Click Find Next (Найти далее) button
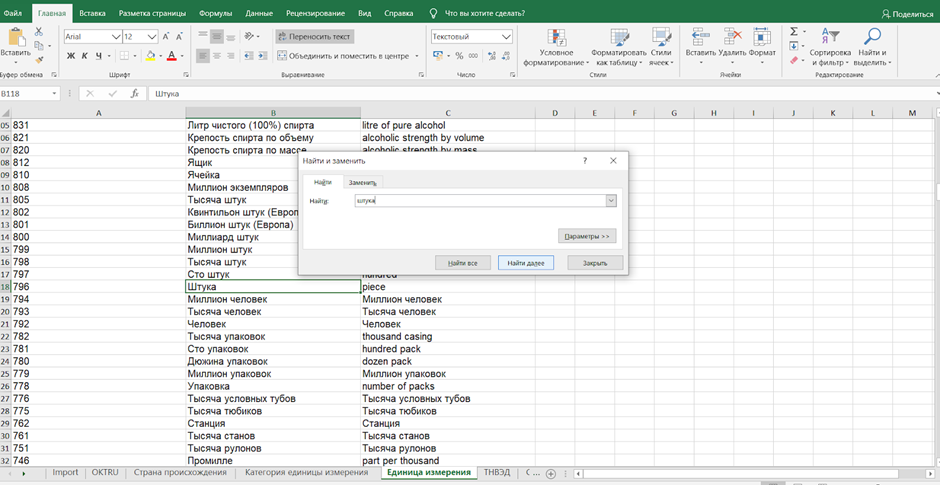This screenshot has width=940, height=485. (525, 262)
